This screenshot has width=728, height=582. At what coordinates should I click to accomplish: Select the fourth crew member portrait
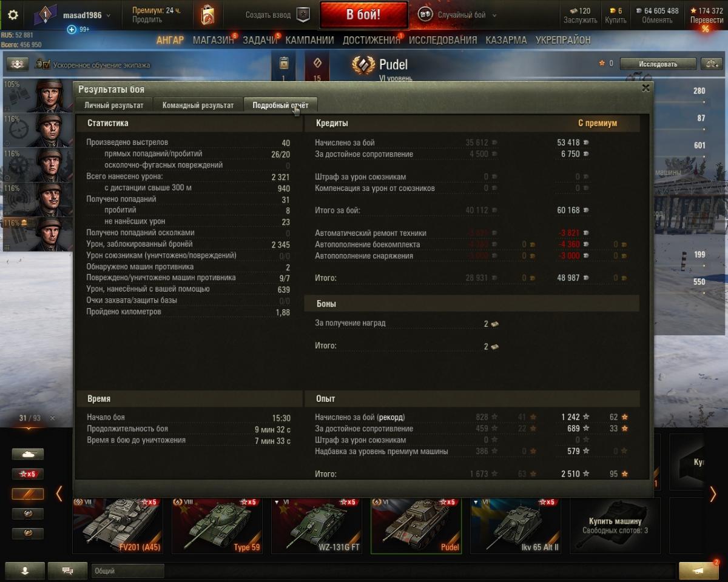(38, 199)
